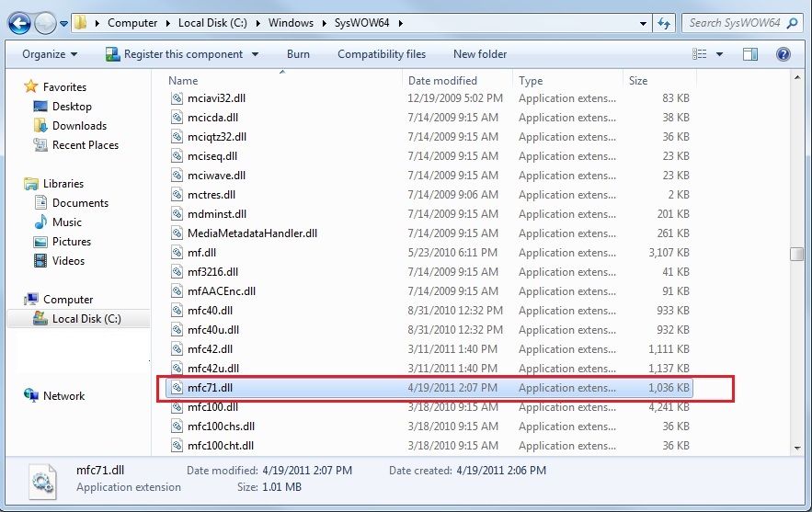Select the mfc40.dll file
Screen dimensions: 812x512
point(210,311)
